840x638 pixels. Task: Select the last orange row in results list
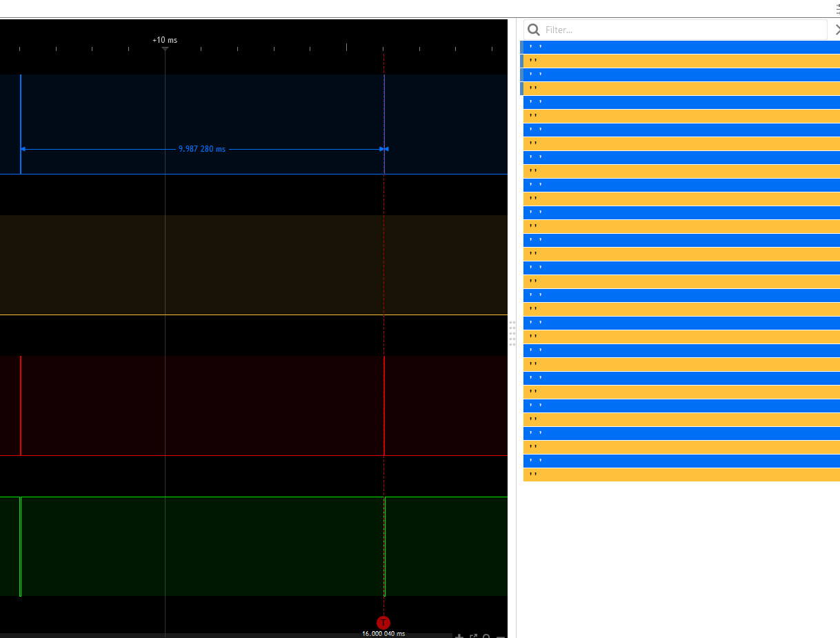tap(681, 475)
